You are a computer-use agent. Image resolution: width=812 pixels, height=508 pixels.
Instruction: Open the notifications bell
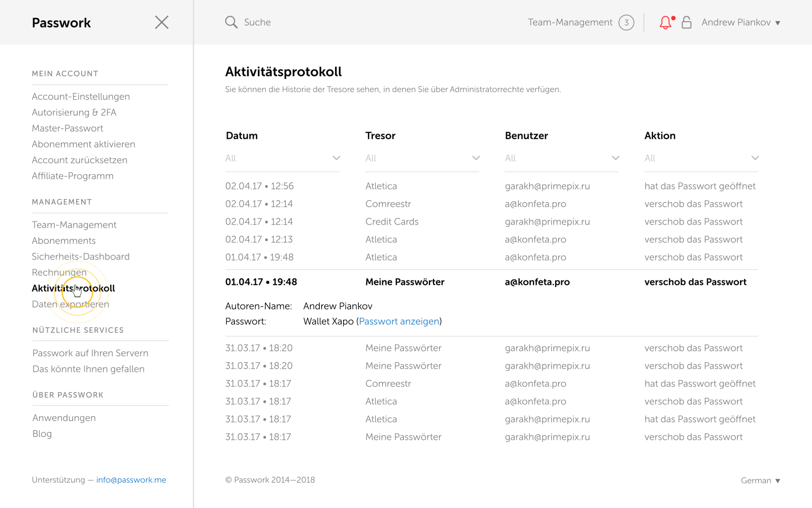666,22
